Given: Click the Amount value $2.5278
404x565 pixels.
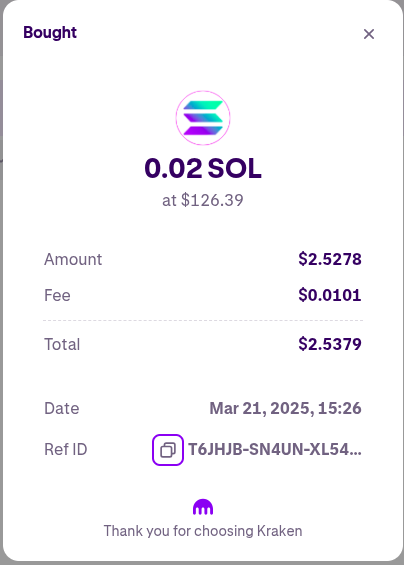Looking at the screenshot, I should (330, 259).
